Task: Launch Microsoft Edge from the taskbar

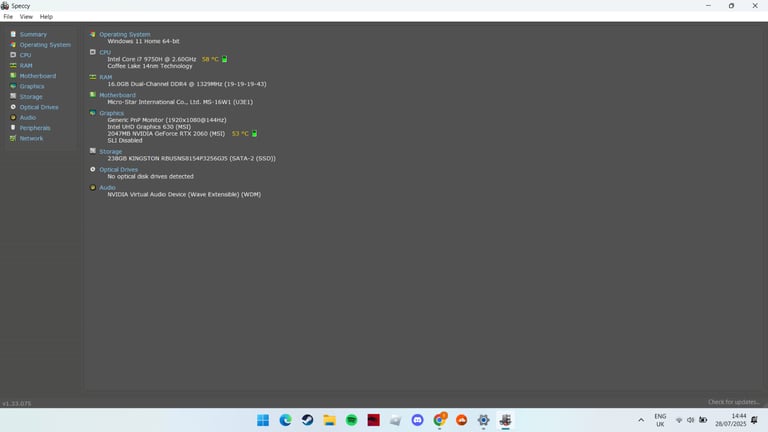Action: (285, 420)
